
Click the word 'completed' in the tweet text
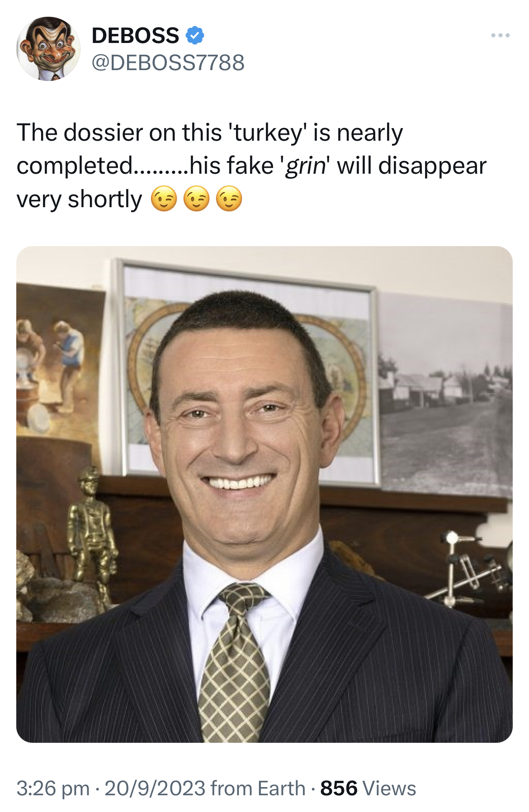pos(75,166)
